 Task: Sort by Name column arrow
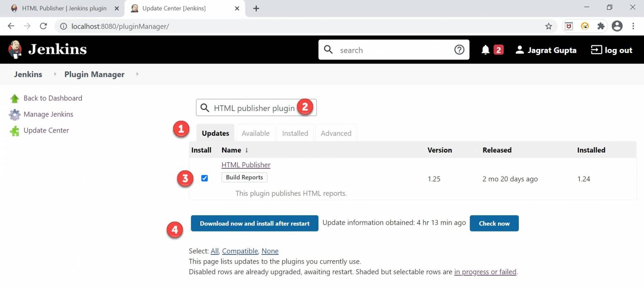[247, 150]
